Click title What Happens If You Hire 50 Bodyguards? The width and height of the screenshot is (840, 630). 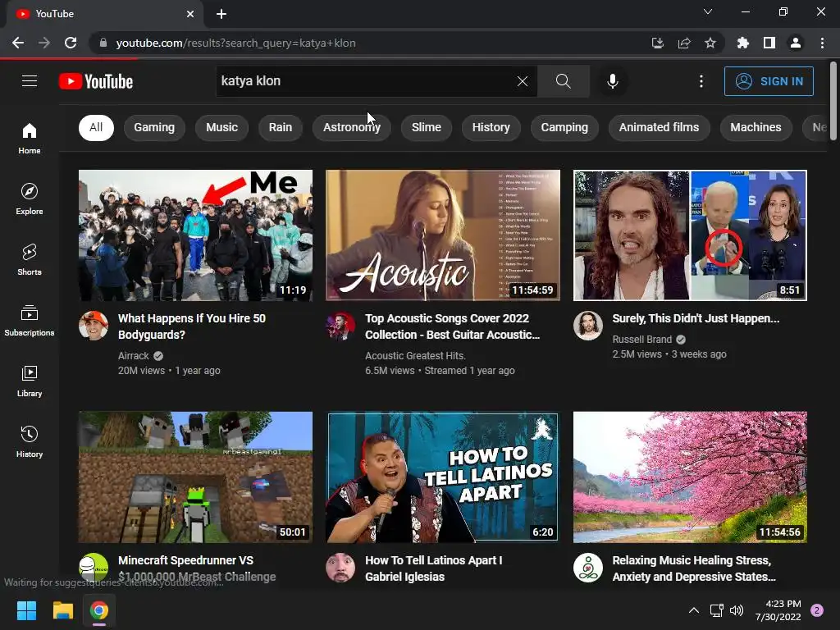pos(192,326)
